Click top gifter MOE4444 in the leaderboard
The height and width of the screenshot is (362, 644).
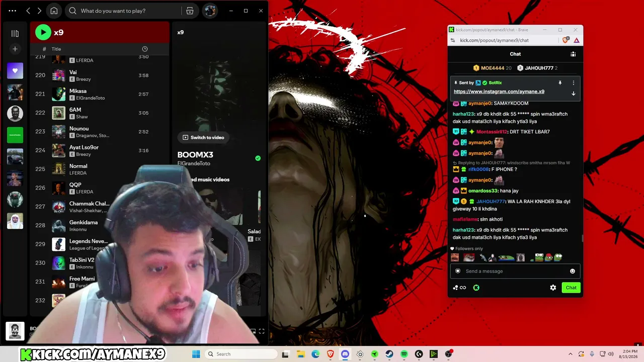(492, 68)
